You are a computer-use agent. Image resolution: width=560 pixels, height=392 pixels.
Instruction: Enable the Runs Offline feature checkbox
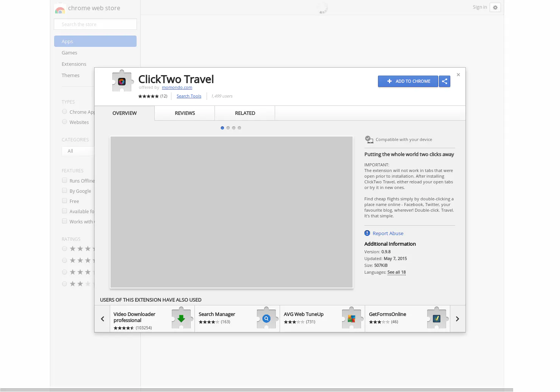click(x=64, y=180)
